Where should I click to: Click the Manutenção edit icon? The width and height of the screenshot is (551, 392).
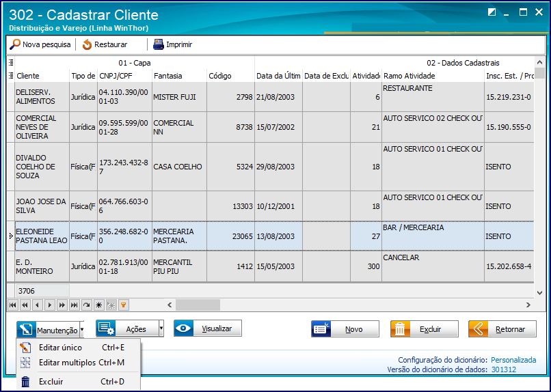pyautogui.click(x=26, y=330)
